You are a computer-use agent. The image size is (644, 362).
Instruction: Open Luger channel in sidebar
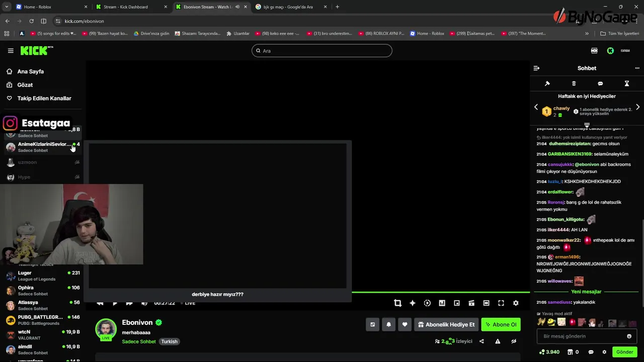tap(43, 276)
